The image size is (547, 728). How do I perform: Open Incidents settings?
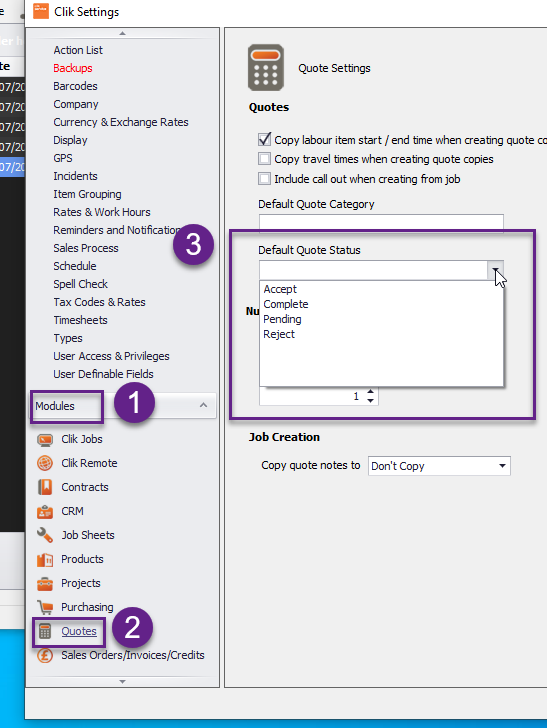[x=75, y=176]
